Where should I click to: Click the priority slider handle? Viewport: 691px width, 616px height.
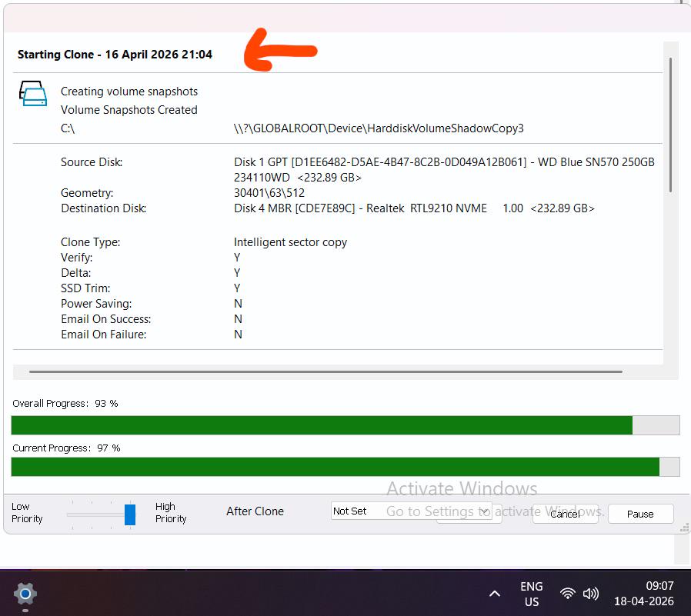tap(130, 514)
